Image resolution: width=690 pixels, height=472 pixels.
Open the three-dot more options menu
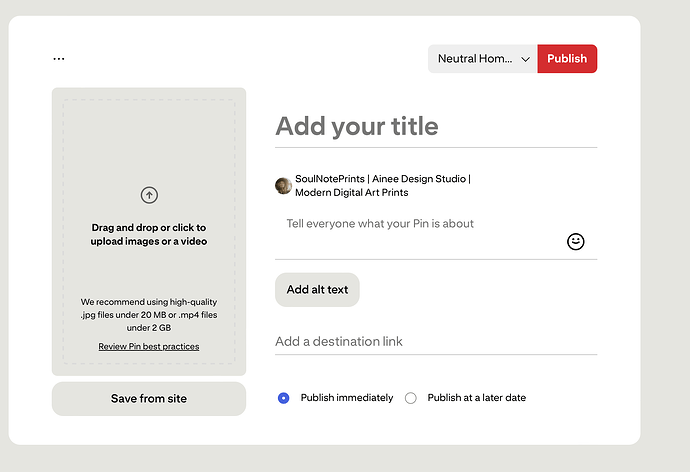(x=59, y=59)
